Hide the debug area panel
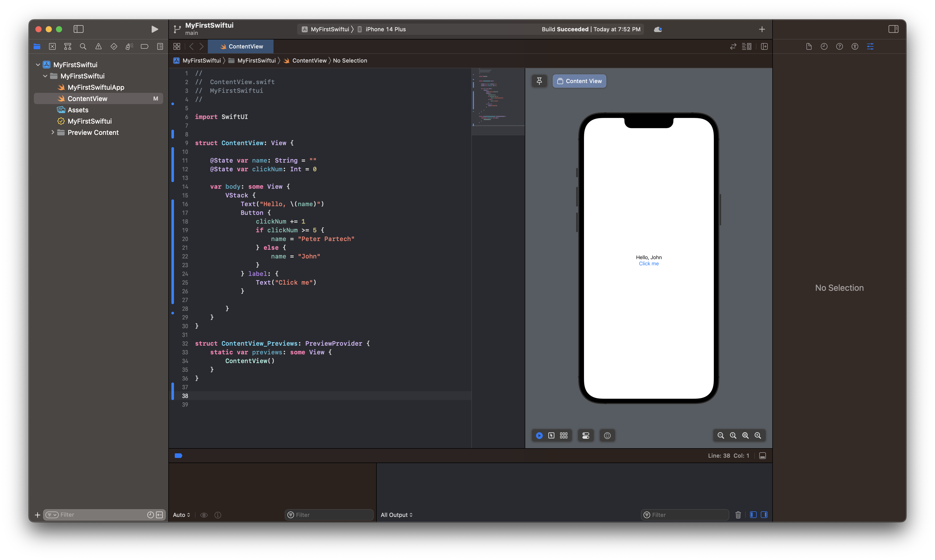This screenshot has width=935, height=560. tap(762, 456)
